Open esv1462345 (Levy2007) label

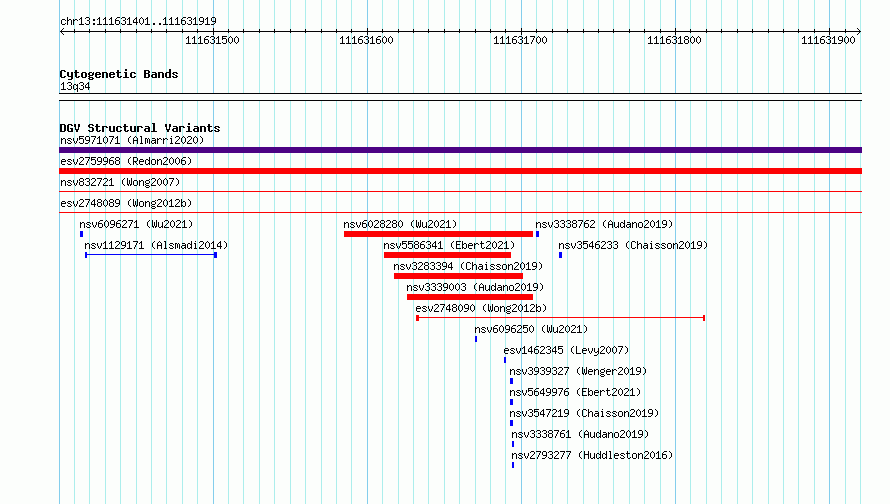point(566,350)
